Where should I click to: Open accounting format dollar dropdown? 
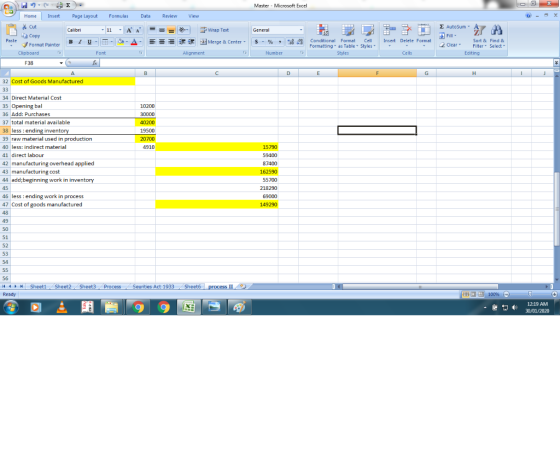(263, 42)
